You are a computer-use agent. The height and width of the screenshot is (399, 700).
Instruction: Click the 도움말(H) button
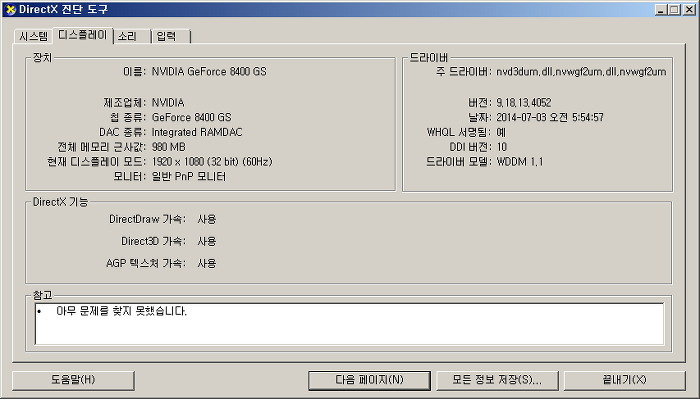[73, 380]
